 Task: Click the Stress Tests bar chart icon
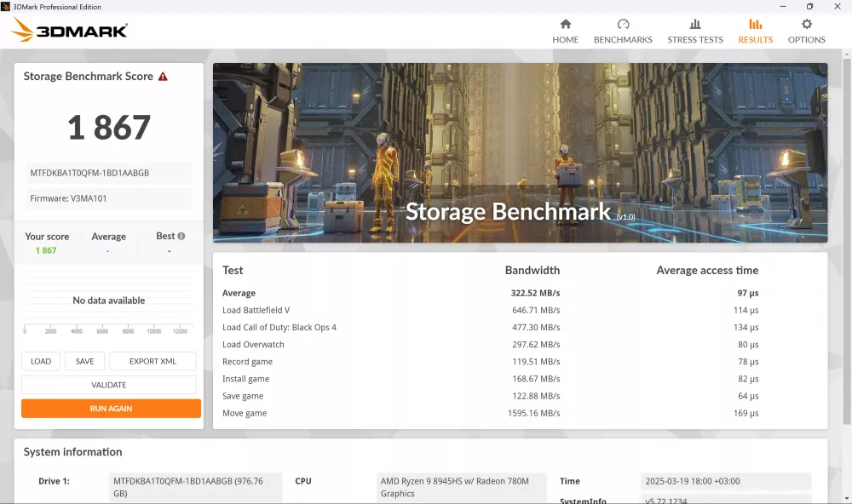[x=695, y=24]
